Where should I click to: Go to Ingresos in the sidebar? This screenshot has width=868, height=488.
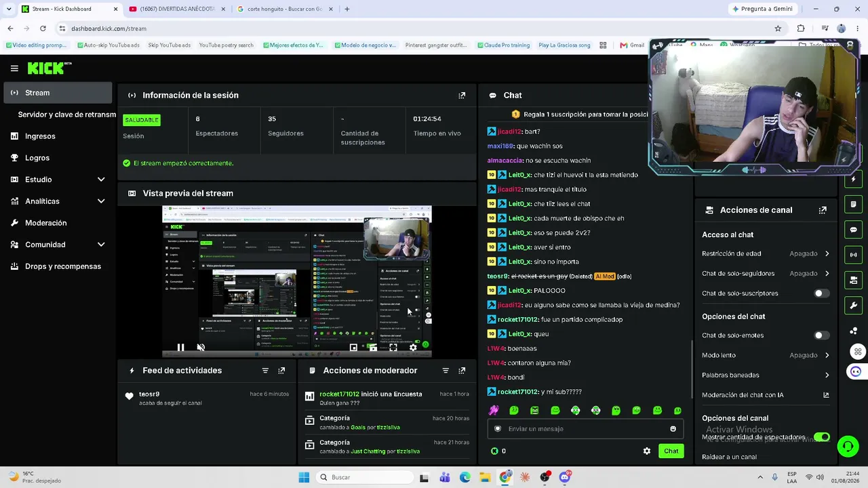(x=40, y=136)
